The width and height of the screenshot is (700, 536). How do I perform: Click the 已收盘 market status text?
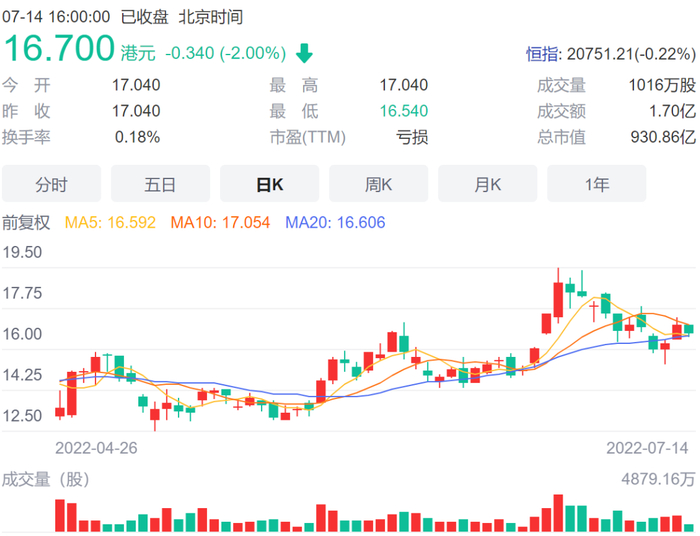pos(144,17)
